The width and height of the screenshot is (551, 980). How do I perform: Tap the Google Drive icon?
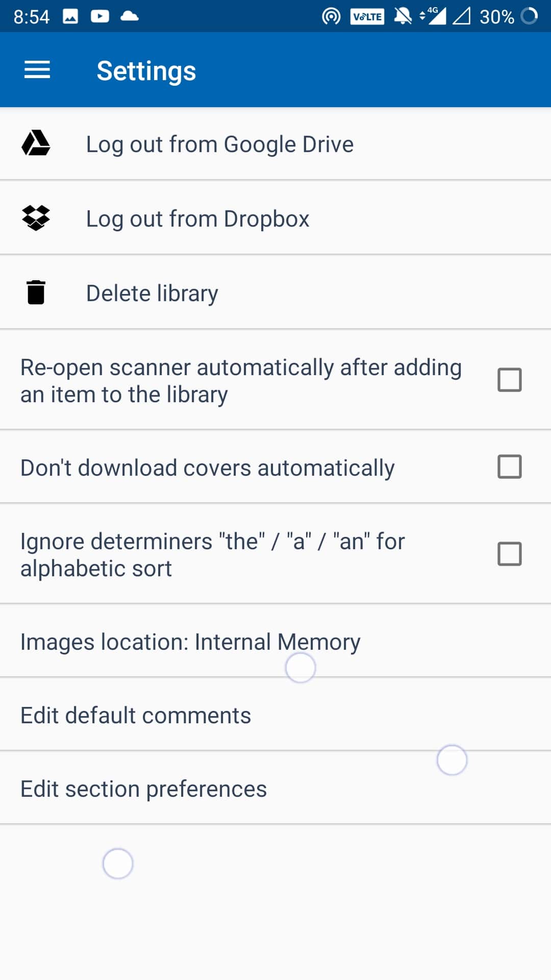point(36,143)
